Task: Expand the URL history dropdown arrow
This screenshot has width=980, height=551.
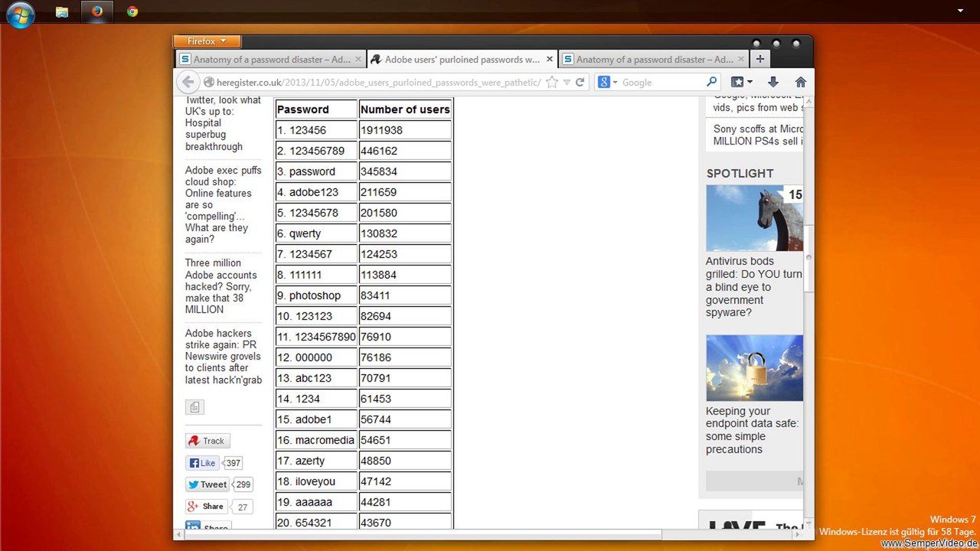Action: pos(567,82)
